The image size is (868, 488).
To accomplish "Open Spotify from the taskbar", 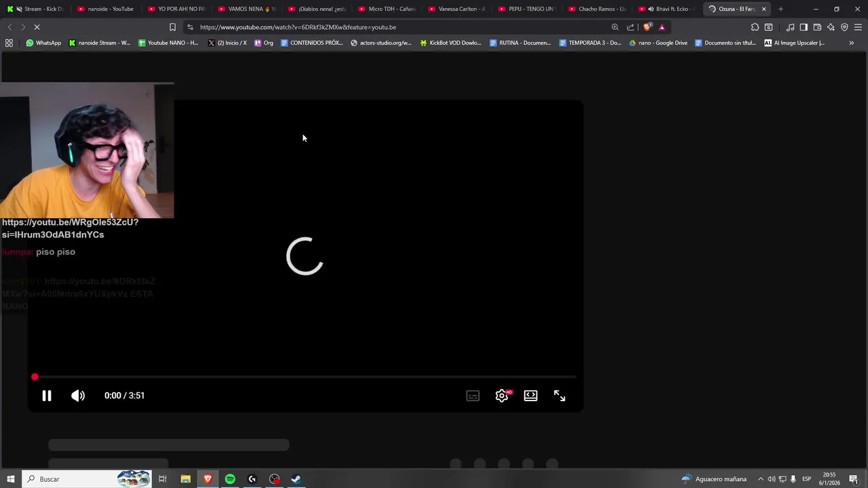I will pos(230,479).
